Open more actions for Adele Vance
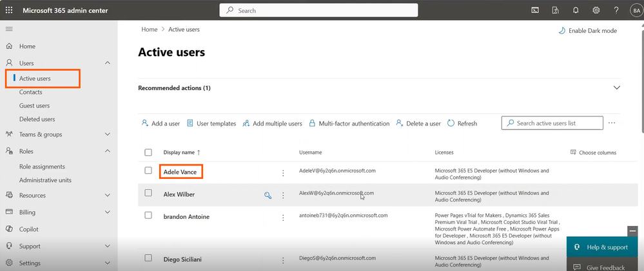This screenshot has height=271, width=644. (x=283, y=173)
